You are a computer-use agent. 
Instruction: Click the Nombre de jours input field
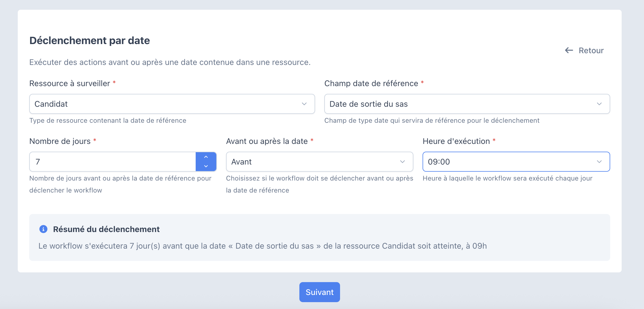[113, 162]
